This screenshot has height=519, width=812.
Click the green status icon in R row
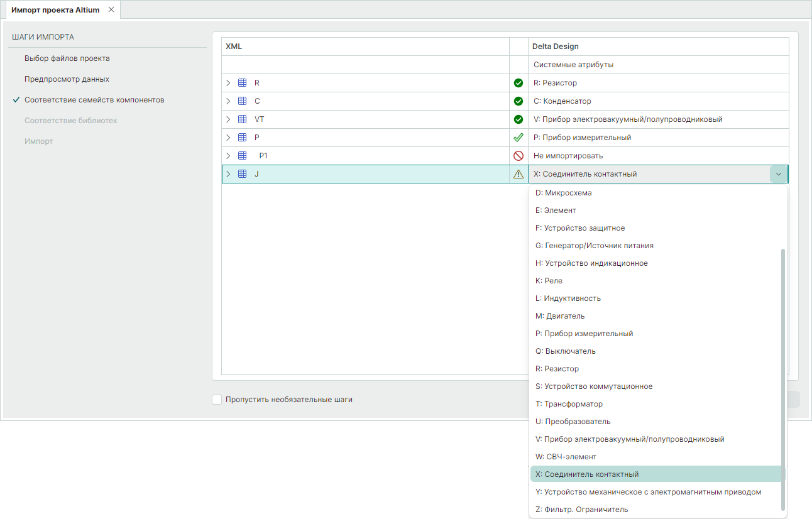click(518, 83)
